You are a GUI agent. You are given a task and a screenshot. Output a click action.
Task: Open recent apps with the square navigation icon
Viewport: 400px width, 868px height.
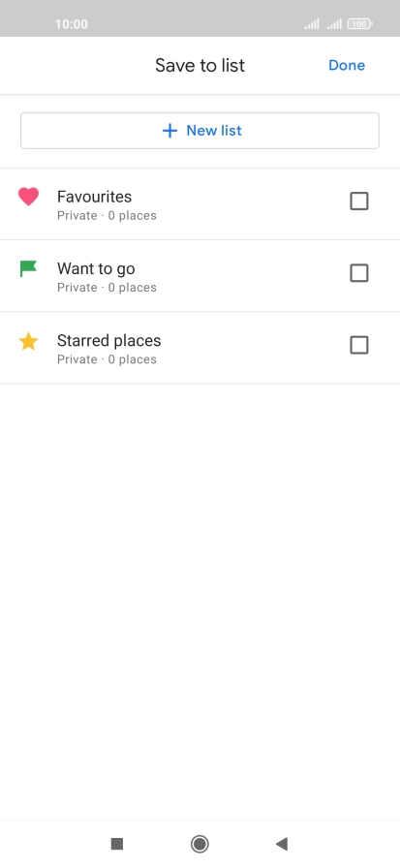coord(117,844)
